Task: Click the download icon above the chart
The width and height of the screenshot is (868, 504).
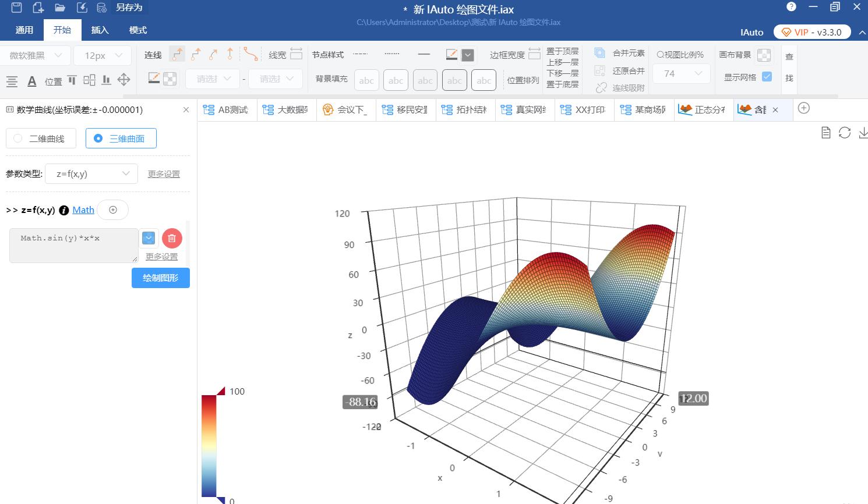Action: pyautogui.click(x=863, y=133)
